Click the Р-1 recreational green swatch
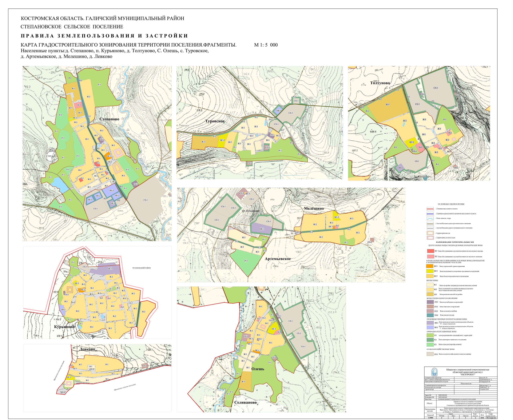Viewport: 513px width, 420px height. pos(430,336)
